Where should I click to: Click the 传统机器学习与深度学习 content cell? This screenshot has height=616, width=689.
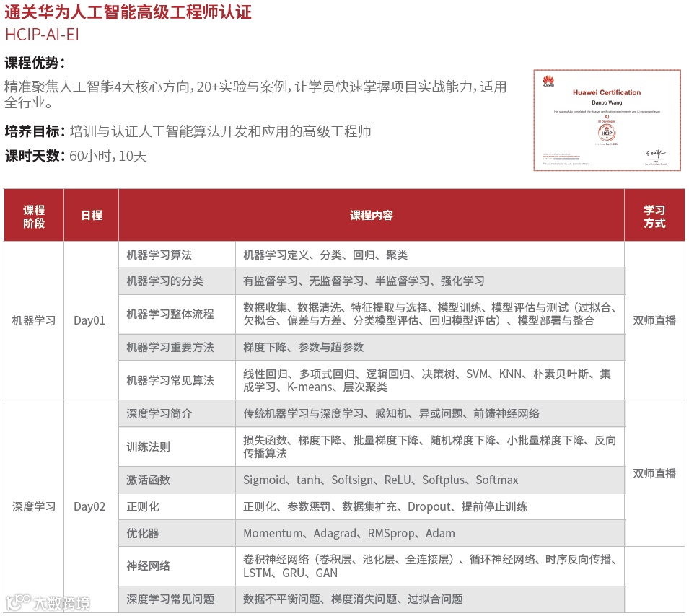pyautogui.click(x=430, y=413)
